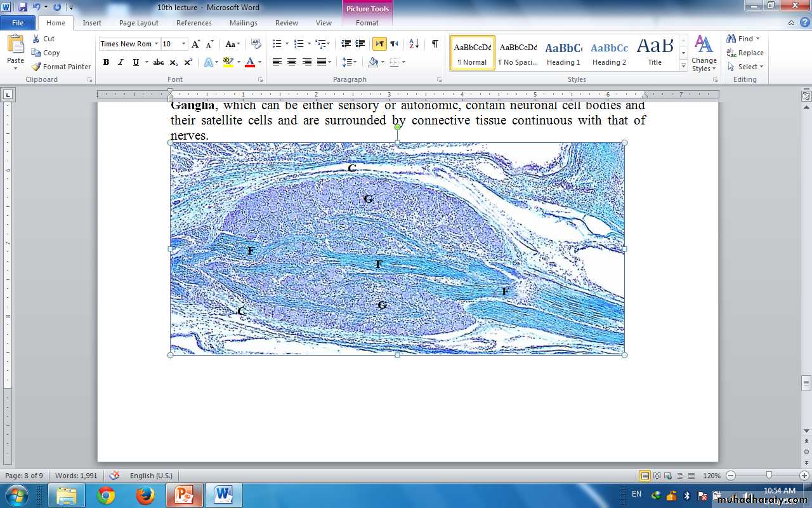Increase the paragraph indent
Screen dimensions: 812x508
coord(360,44)
